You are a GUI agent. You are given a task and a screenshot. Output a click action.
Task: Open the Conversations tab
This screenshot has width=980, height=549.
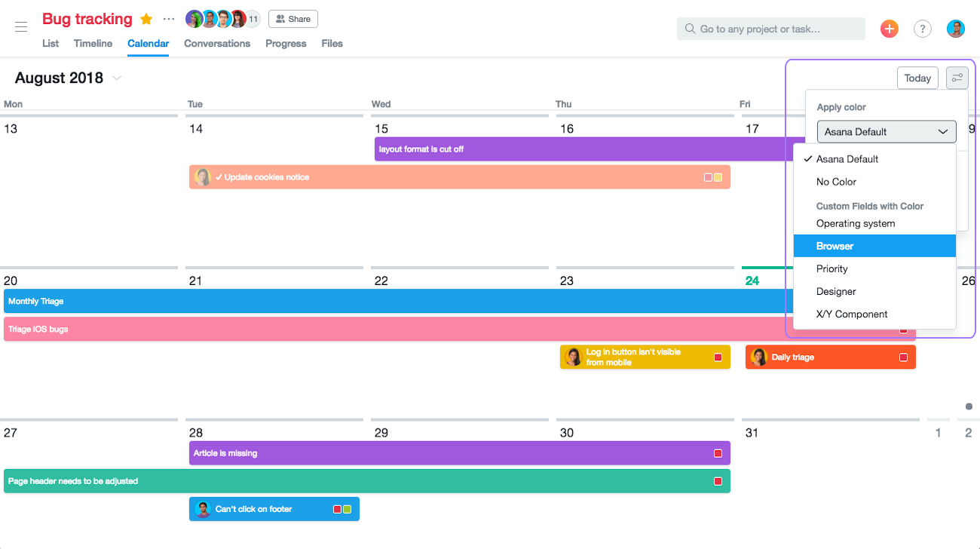(x=217, y=44)
